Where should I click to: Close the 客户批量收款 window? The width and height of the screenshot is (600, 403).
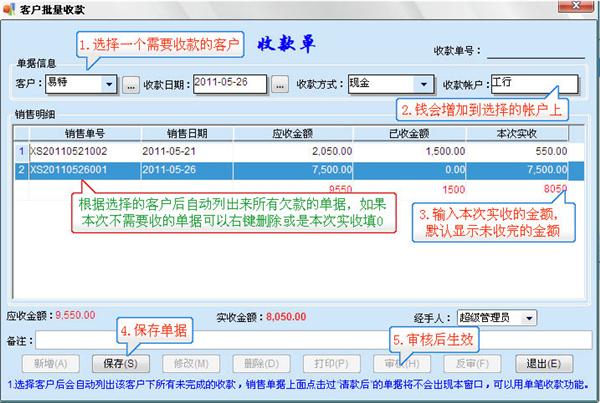587,9
